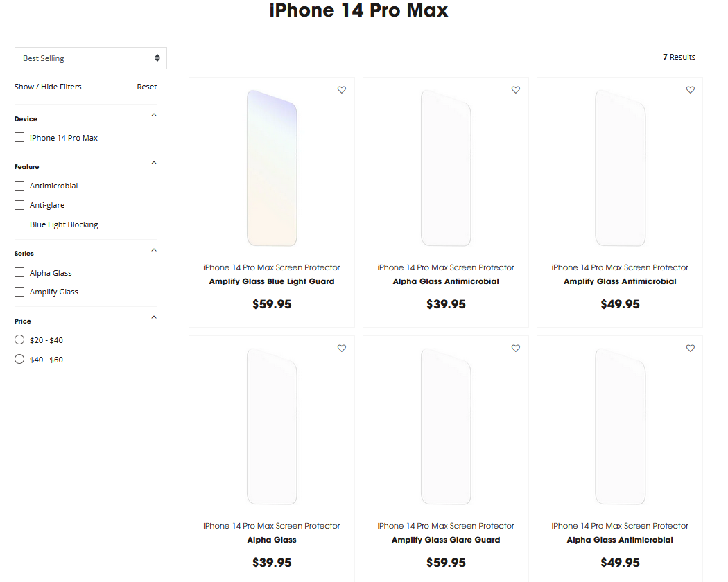Viewport: 728px width, 582px height.
Task: Enable the Amplify Glass series filter
Action: 19,292
